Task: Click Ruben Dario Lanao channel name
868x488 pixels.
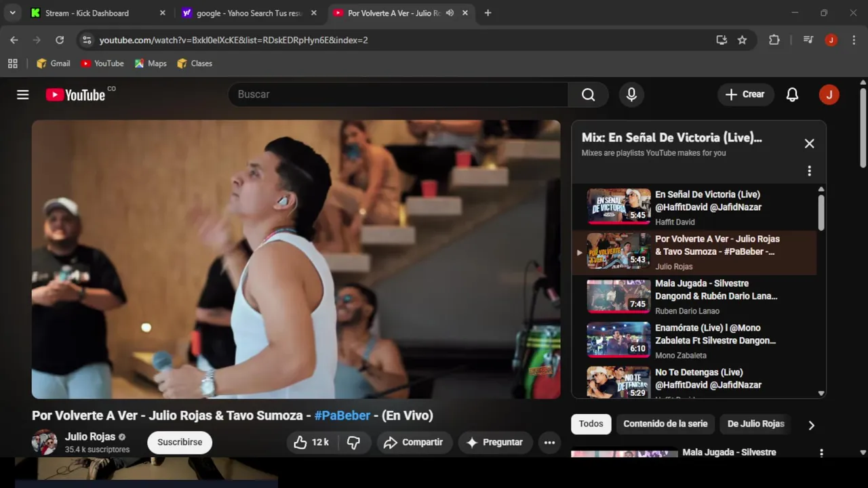Action: [x=687, y=311]
